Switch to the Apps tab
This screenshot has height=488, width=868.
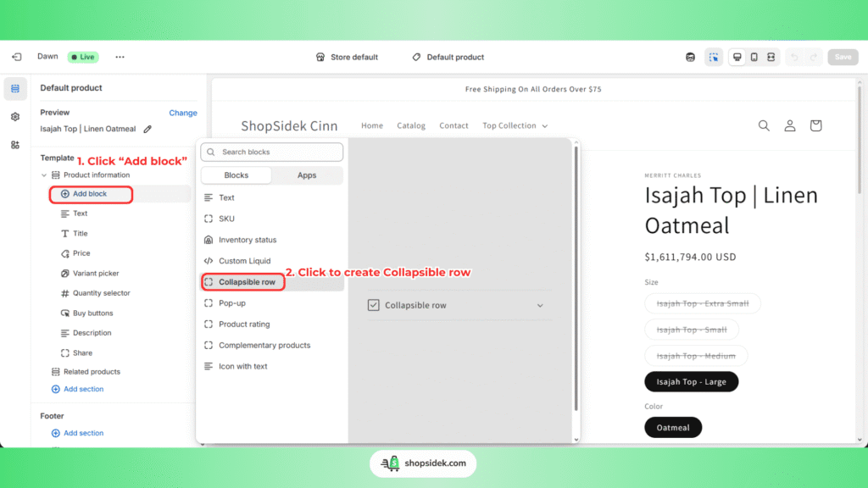click(307, 175)
